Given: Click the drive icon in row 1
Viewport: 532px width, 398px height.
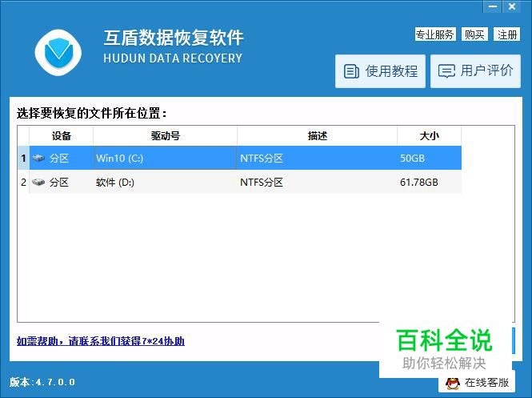Looking at the screenshot, I should pyautogui.click(x=38, y=158).
